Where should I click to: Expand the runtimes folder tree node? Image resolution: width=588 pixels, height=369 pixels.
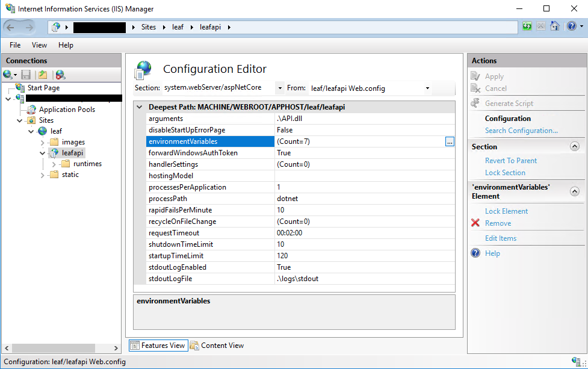(x=54, y=164)
